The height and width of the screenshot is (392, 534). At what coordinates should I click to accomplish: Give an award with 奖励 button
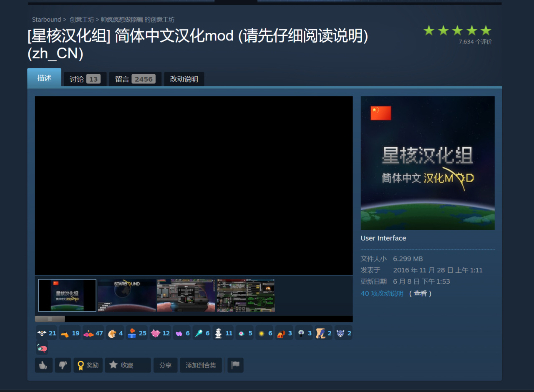click(x=88, y=365)
